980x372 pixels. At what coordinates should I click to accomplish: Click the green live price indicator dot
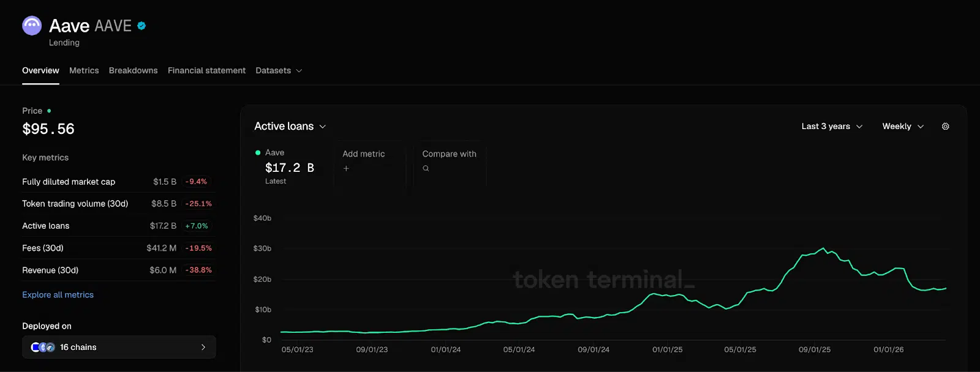point(49,111)
